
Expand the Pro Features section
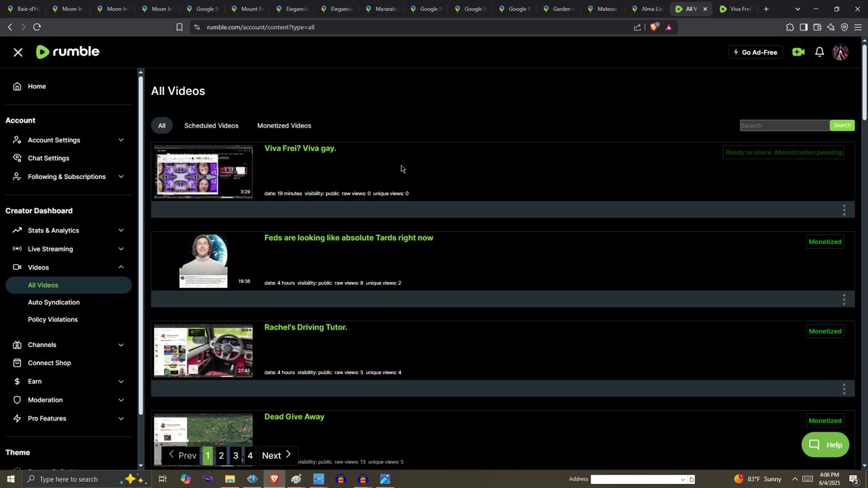click(x=121, y=418)
